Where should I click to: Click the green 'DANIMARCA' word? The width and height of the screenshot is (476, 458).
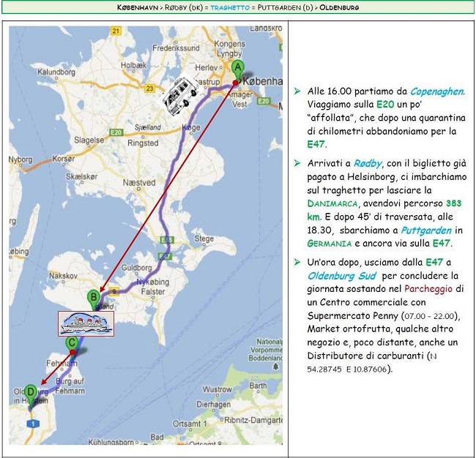pos(332,203)
